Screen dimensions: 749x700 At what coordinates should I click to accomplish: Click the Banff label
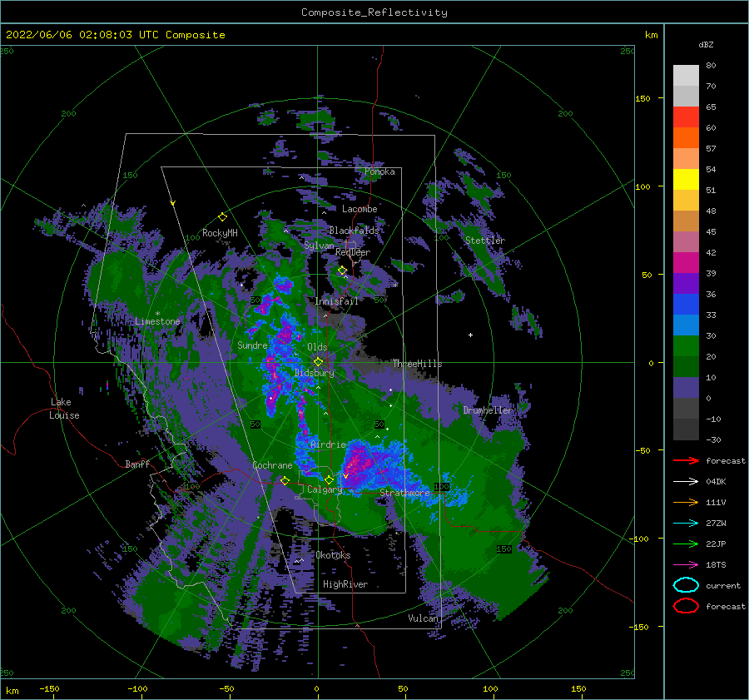pos(137,464)
